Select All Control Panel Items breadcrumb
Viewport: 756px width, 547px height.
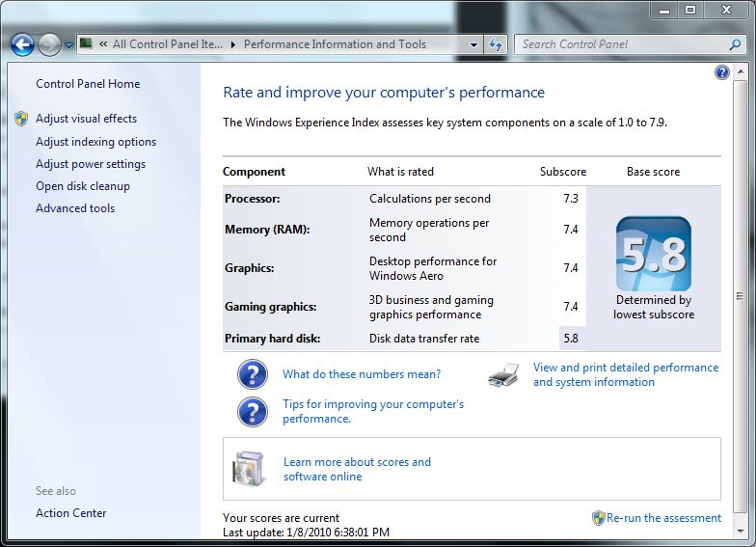click(168, 44)
